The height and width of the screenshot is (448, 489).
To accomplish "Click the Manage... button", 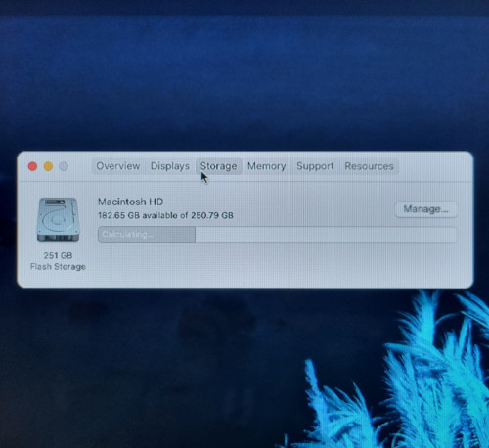I will pyautogui.click(x=425, y=209).
